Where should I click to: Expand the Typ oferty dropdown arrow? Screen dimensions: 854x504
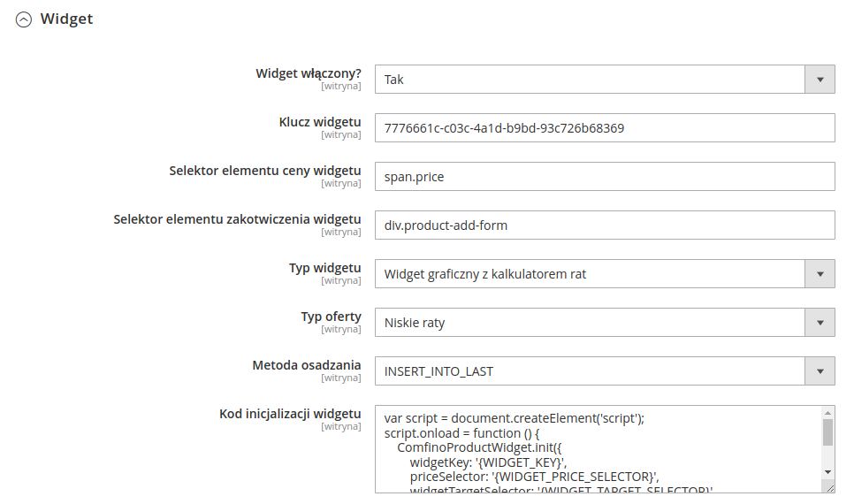(820, 323)
